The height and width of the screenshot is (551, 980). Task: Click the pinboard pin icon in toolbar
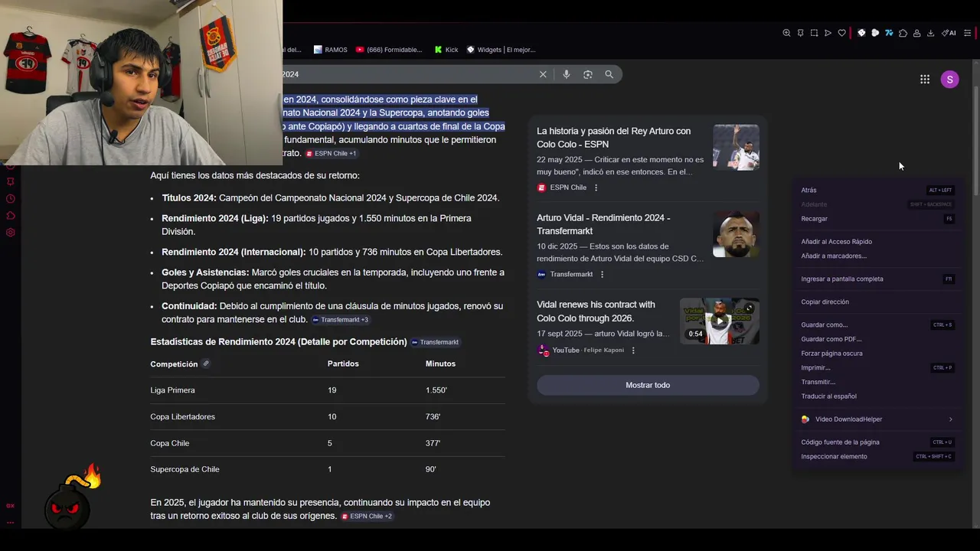coord(800,33)
